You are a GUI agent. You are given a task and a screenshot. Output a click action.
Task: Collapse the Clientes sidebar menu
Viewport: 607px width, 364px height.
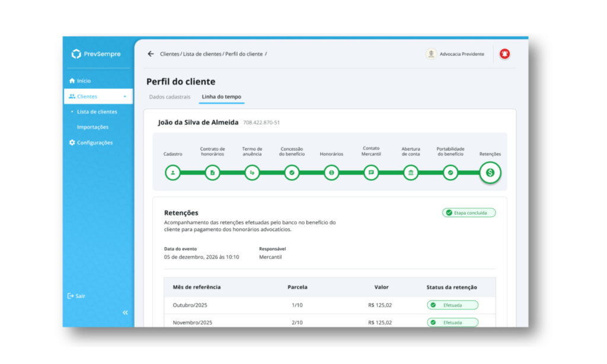(x=124, y=97)
